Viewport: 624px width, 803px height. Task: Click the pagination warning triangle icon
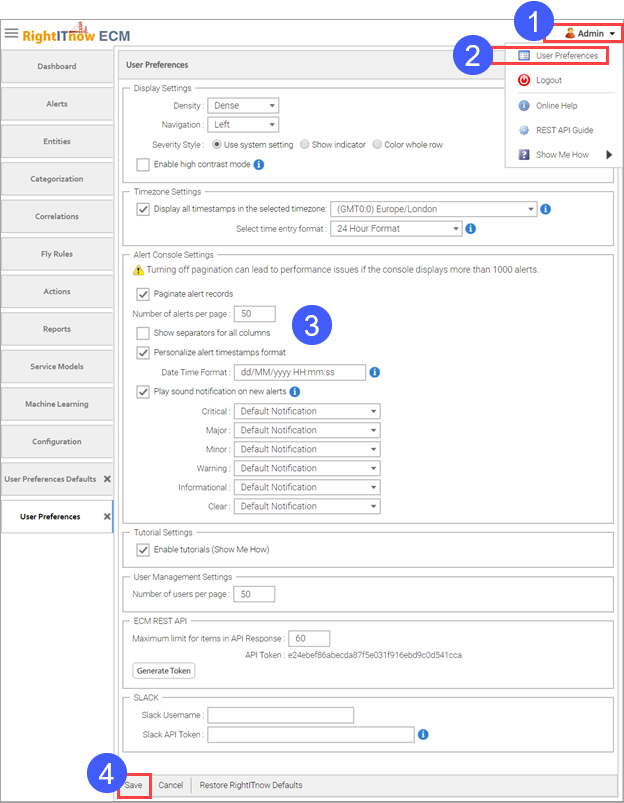point(138,270)
